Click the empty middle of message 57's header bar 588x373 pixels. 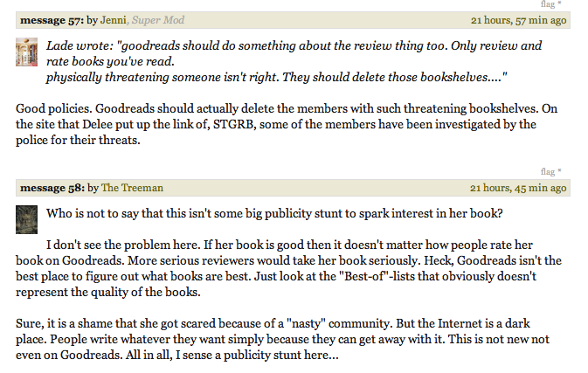tap(326, 20)
